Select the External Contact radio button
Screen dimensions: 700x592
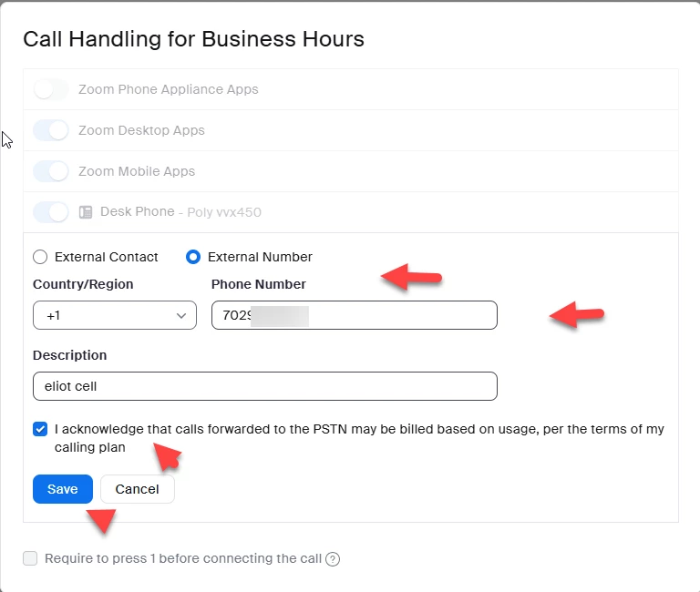pos(40,257)
